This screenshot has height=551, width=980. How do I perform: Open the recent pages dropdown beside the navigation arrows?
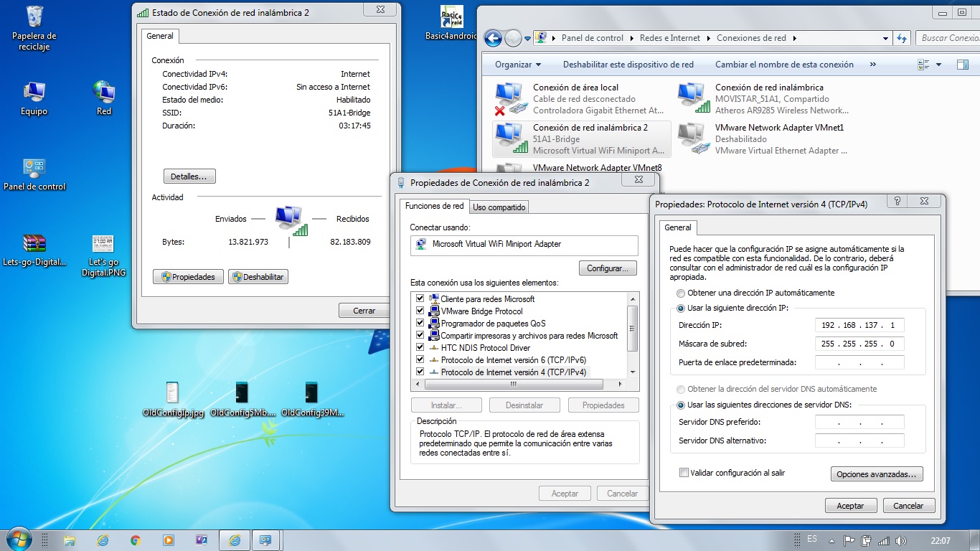[x=527, y=38]
